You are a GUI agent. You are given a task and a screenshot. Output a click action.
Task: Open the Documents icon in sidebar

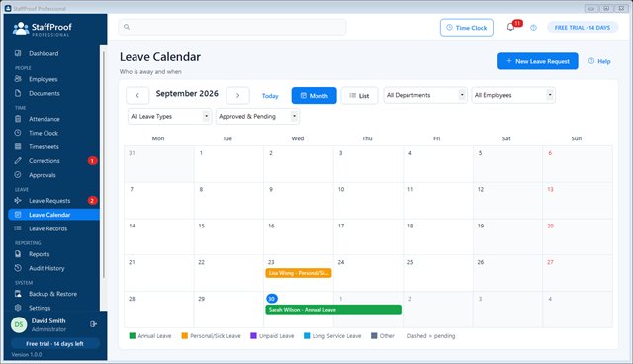click(18, 93)
